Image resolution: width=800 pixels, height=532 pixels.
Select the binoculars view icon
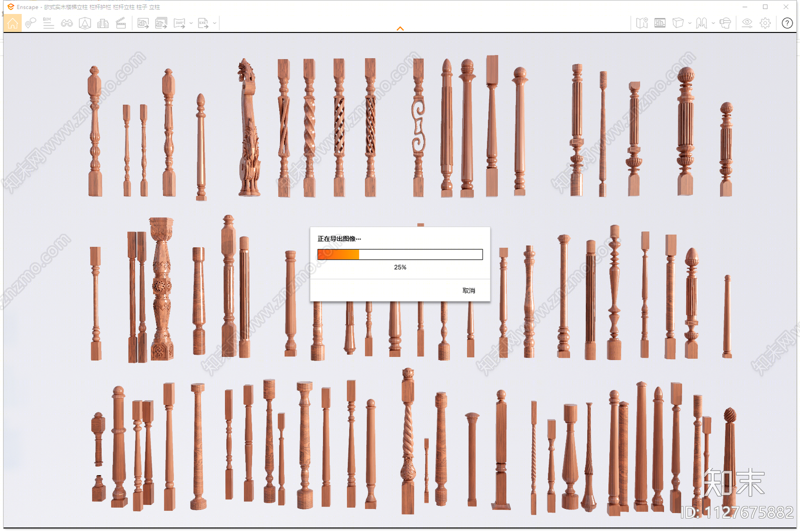(x=67, y=23)
